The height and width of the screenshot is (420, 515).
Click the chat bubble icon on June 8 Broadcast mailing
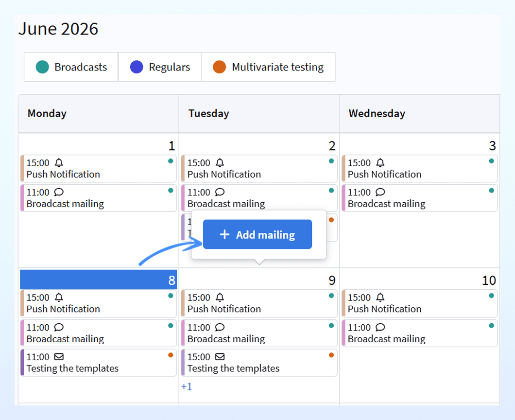click(x=59, y=327)
